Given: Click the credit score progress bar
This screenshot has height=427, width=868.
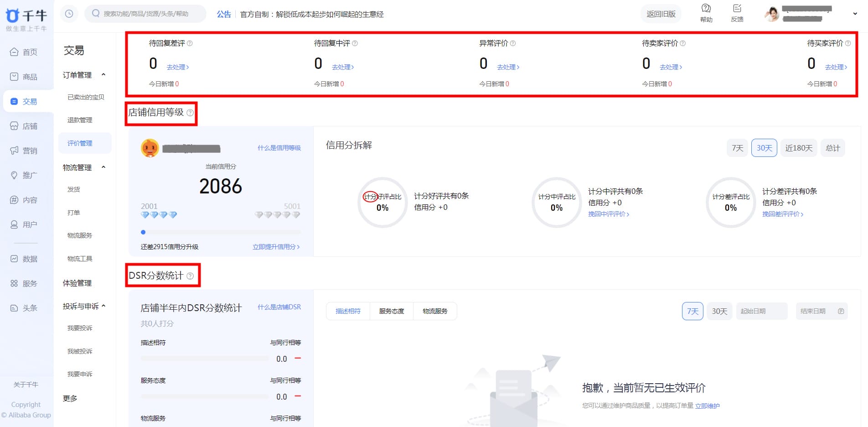Looking at the screenshot, I should click(x=220, y=232).
